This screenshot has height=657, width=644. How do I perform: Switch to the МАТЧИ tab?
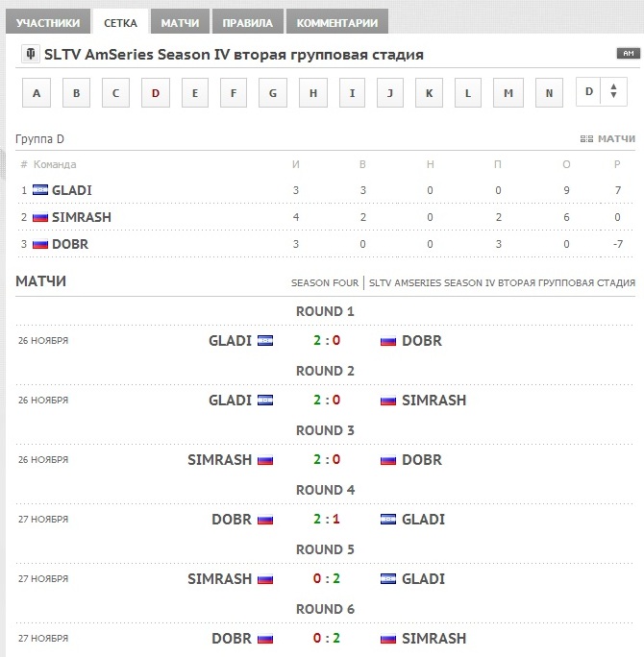tap(180, 22)
